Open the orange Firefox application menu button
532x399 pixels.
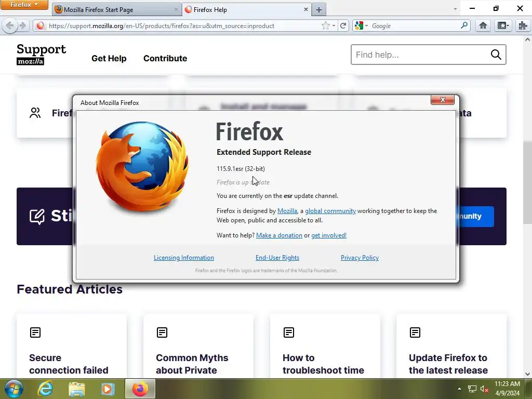pos(24,4)
